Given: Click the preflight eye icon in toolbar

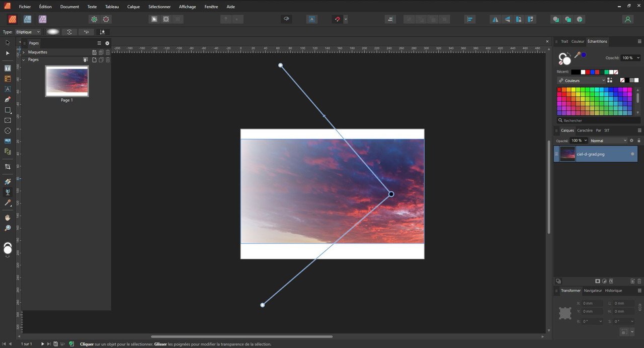Looking at the screenshot, I should coord(286,19).
